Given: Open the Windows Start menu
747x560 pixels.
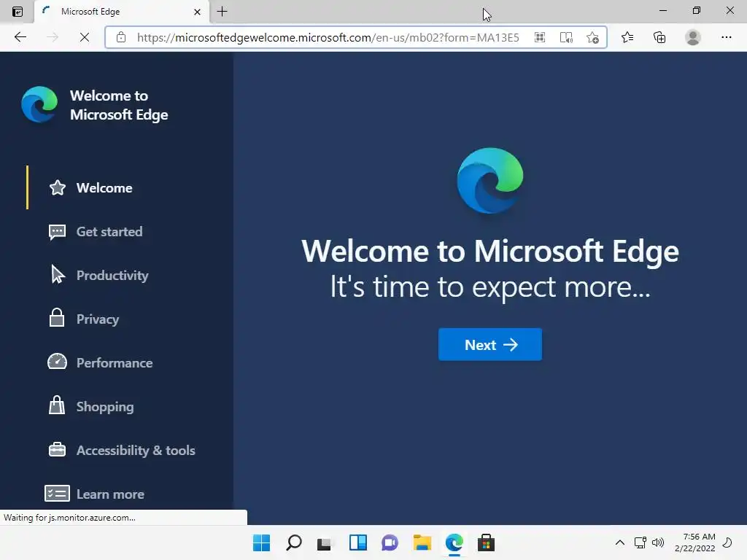Looking at the screenshot, I should point(261,542).
